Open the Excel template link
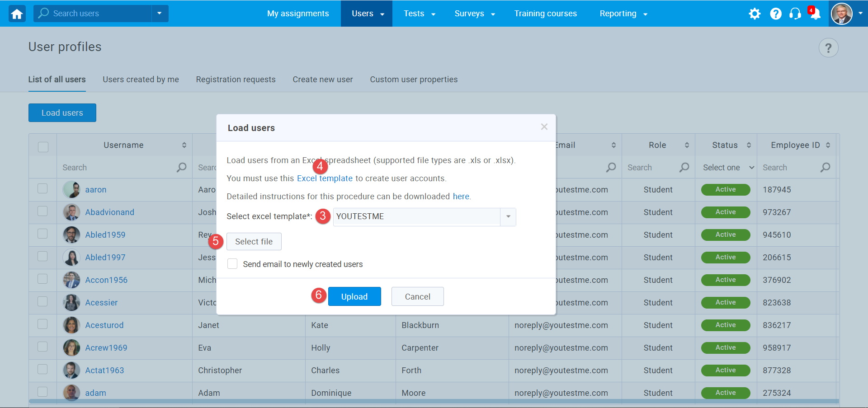 (x=324, y=178)
